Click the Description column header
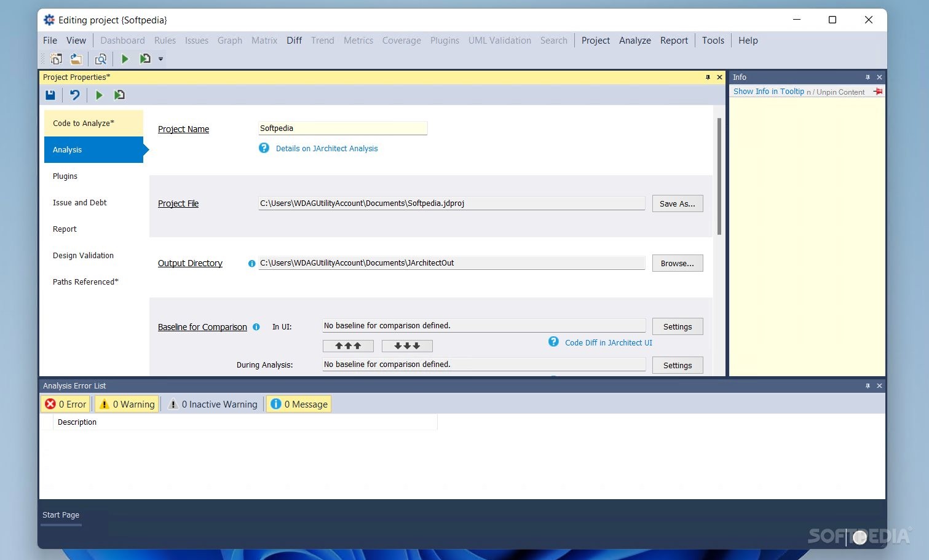The height and width of the screenshot is (560, 929). (x=245, y=422)
